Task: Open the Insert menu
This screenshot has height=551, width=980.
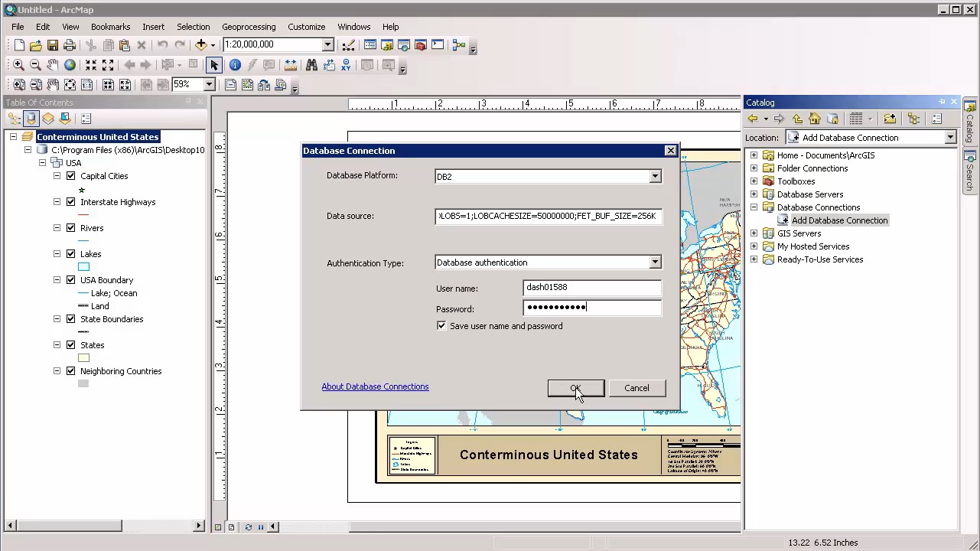Action: click(x=153, y=27)
